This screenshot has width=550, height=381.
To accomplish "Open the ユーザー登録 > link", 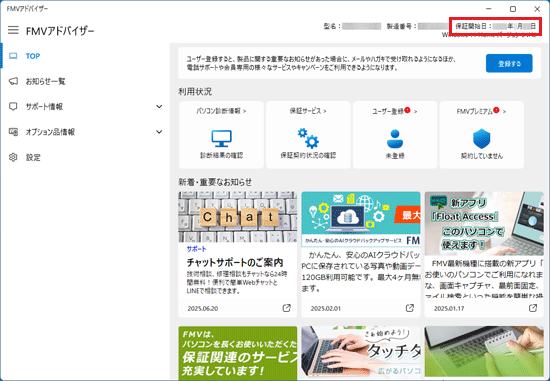I will [x=394, y=112].
